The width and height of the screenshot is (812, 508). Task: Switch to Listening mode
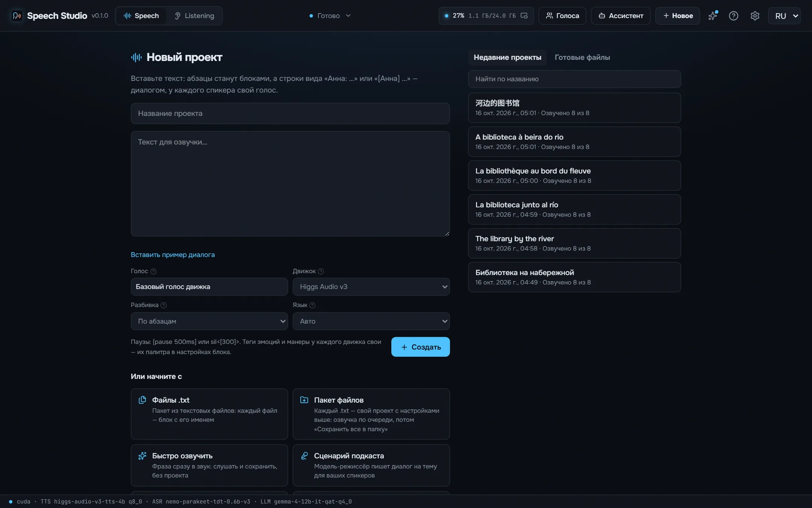click(x=194, y=16)
